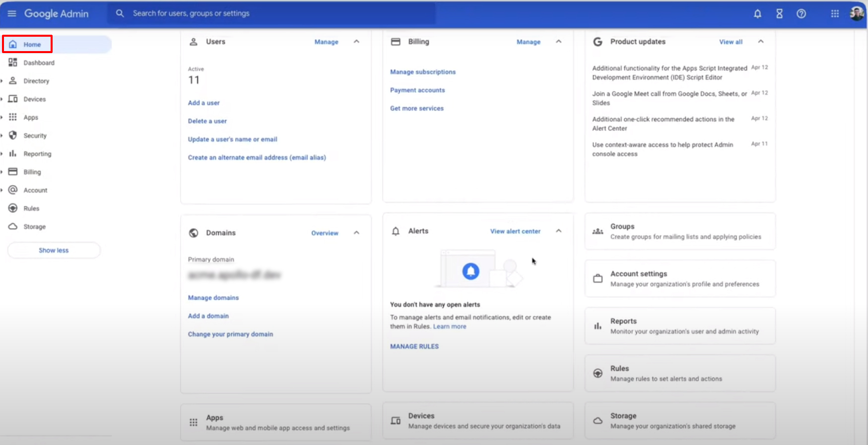Select the Dashboard sidebar label

pyautogui.click(x=39, y=63)
